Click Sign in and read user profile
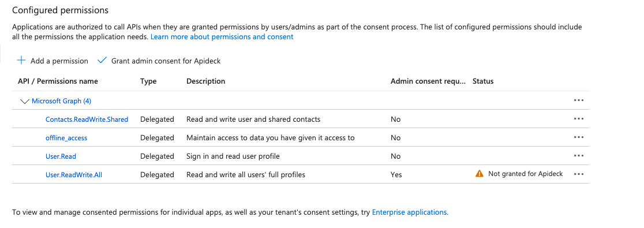This screenshot has height=228, width=644. coord(233,156)
